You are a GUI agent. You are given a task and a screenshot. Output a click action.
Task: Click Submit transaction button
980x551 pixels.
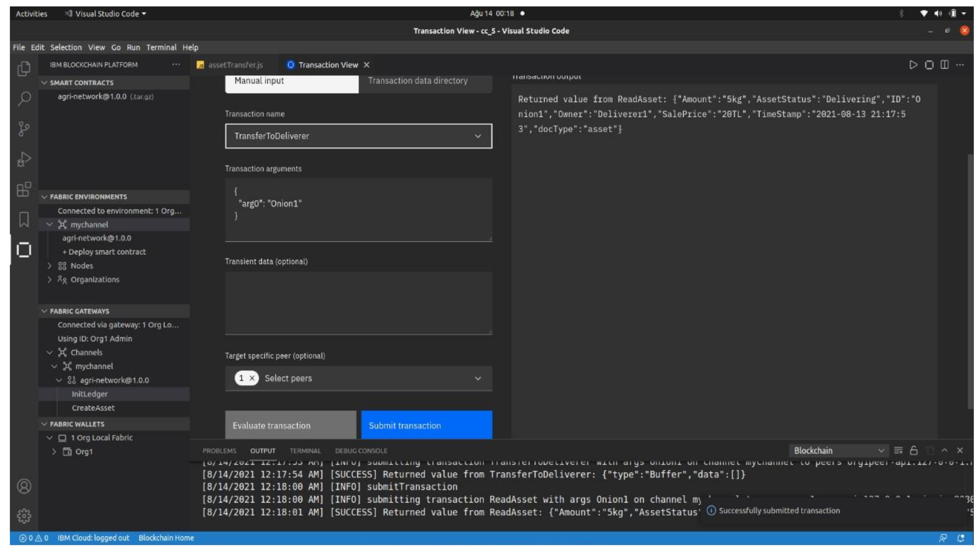click(426, 425)
